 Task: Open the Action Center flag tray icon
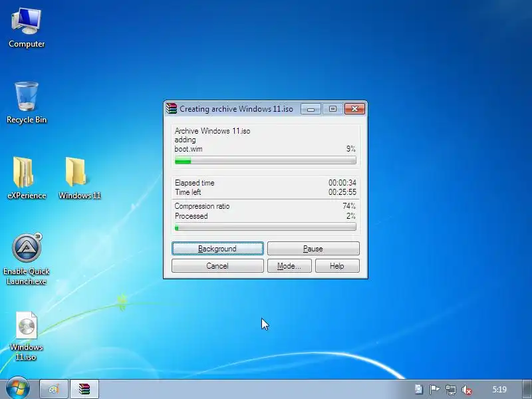434,390
